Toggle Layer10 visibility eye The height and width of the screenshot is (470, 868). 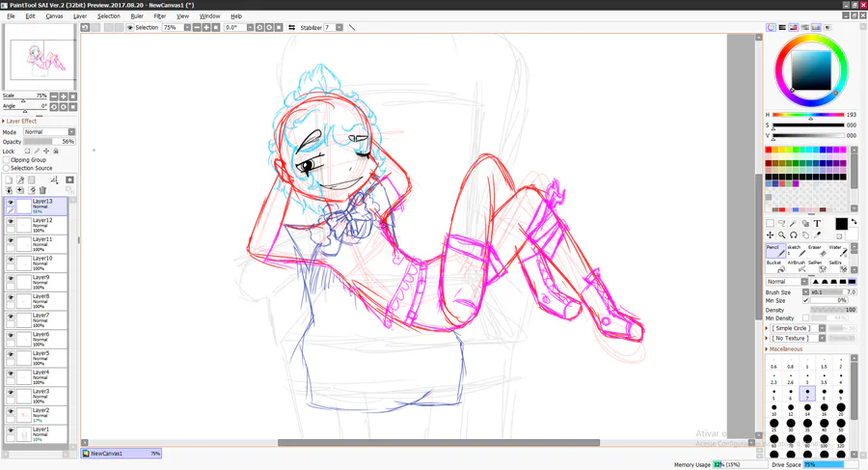[x=11, y=260]
